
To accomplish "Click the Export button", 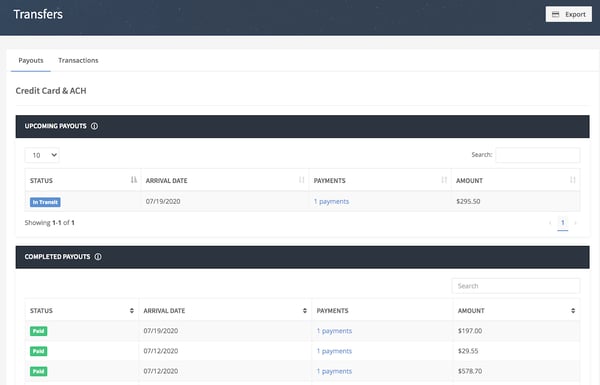I will point(569,14).
